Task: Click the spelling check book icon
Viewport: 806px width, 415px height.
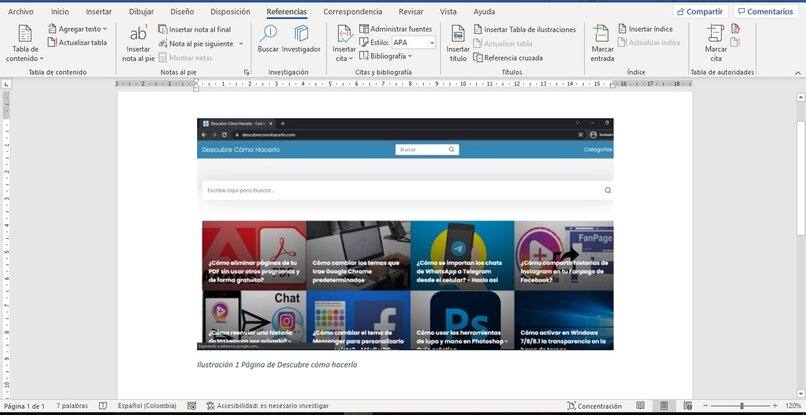Action: (103, 406)
